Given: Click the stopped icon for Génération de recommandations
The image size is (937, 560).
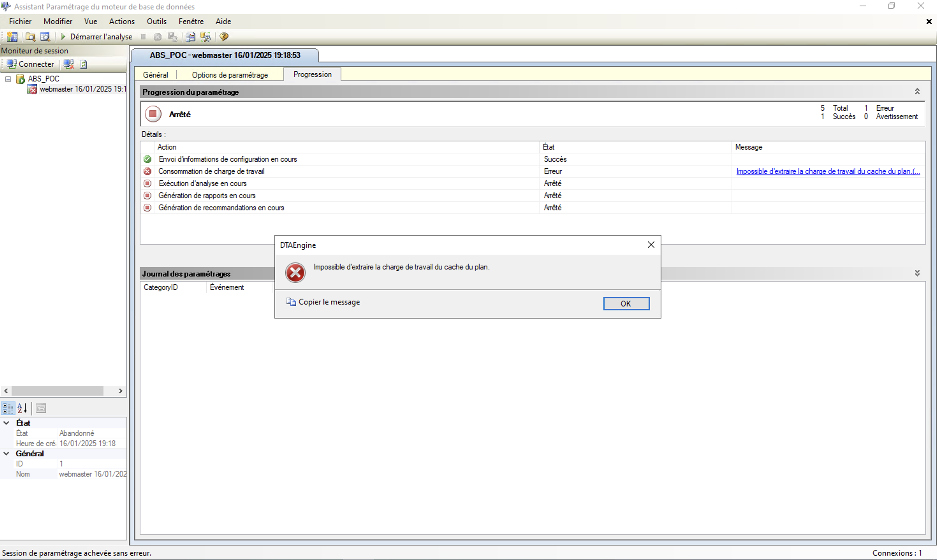Looking at the screenshot, I should [148, 208].
